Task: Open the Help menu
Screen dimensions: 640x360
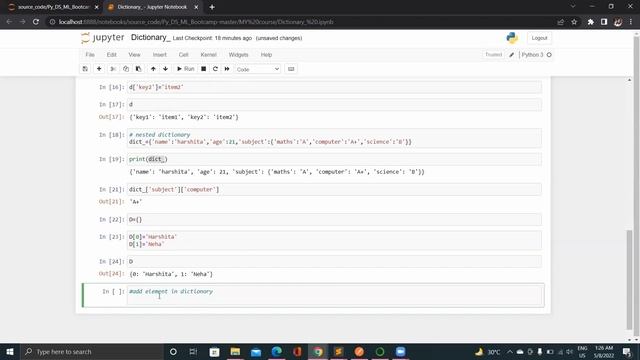Action: coord(266,55)
